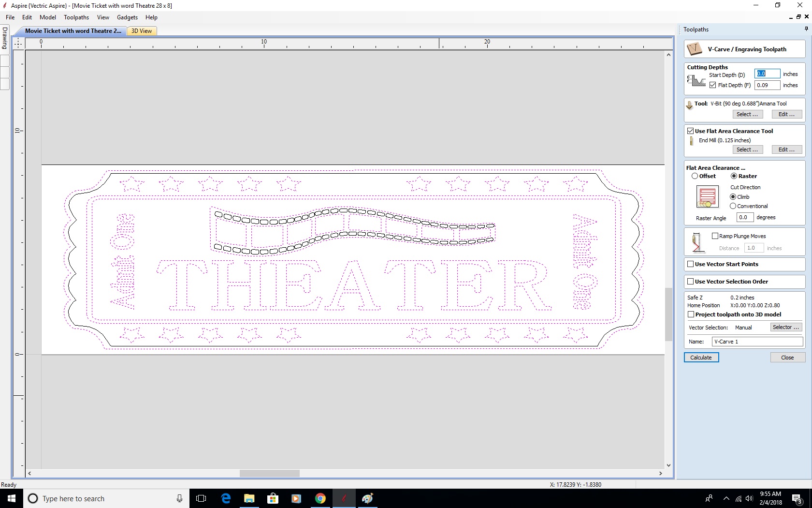Select the Climb cut direction
812x508 pixels.
pos(733,197)
